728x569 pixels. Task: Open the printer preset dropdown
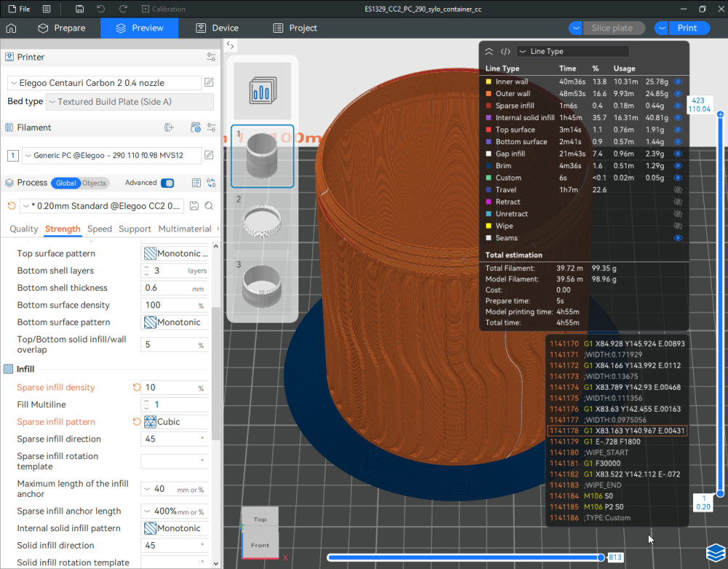[104, 82]
